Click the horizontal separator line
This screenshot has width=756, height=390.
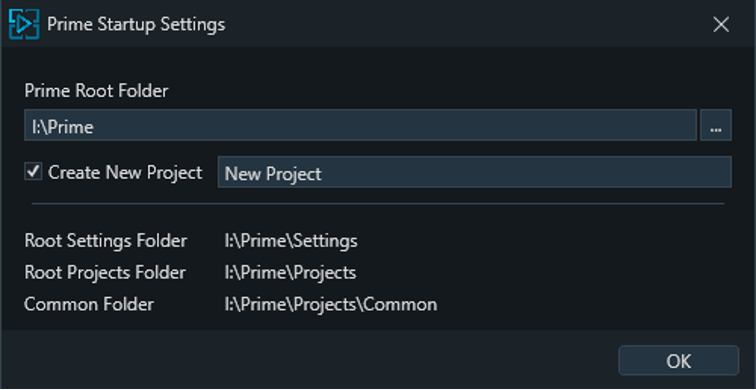(x=378, y=204)
